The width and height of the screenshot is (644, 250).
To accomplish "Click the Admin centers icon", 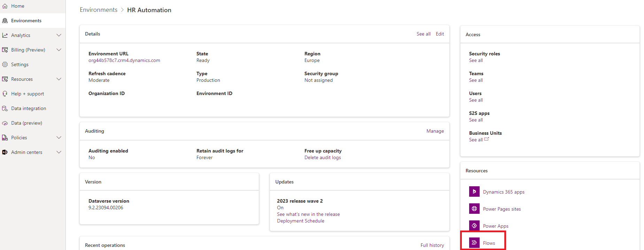I will 5,152.
